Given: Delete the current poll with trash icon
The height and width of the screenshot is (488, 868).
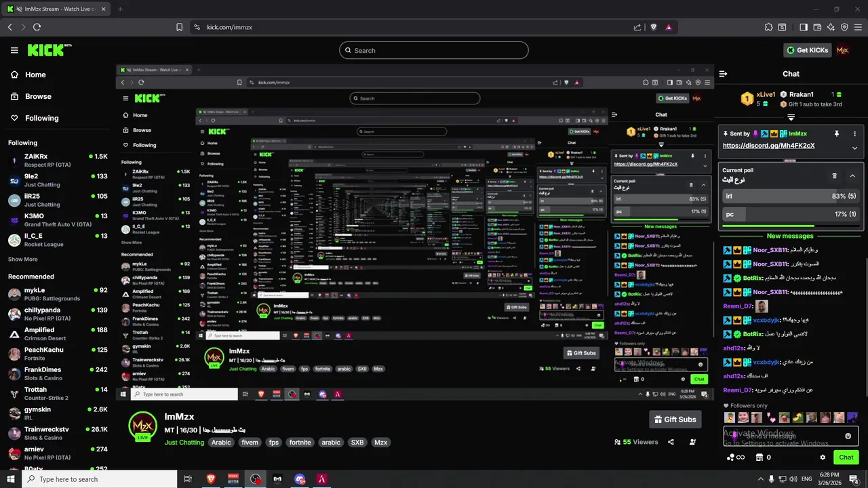Looking at the screenshot, I should [835, 176].
